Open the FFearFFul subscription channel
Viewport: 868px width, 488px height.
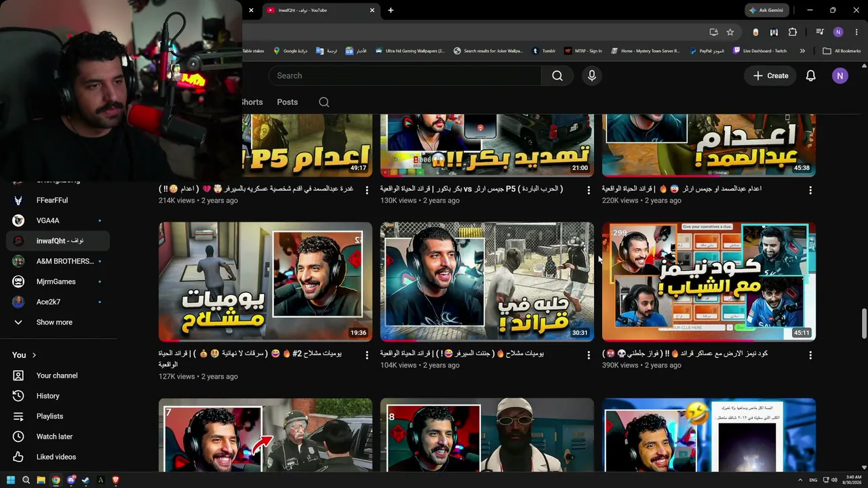click(x=58, y=200)
